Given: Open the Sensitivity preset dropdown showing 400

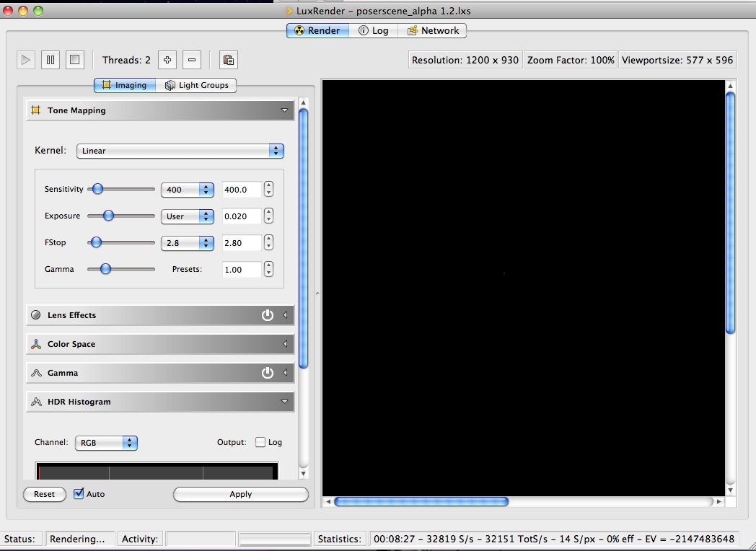Looking at the screenshot, I should pyautogui.click(x=187, y=190).
